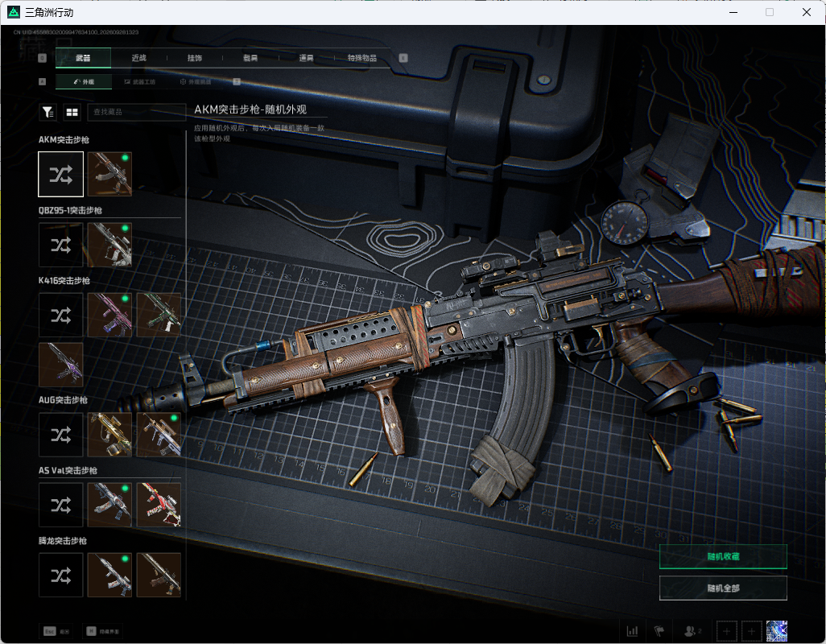Image resolution: width=826 pixels, height=644 pixels.
Task: Switch to the 载具 tab
Action: [250, 58]
